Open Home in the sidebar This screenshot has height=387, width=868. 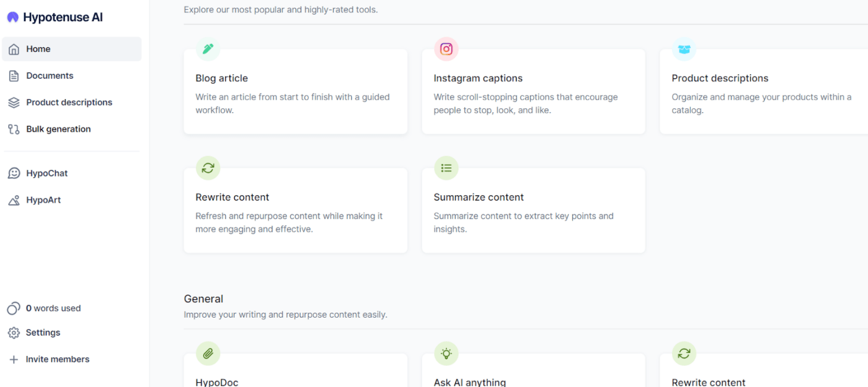point(72,49)
